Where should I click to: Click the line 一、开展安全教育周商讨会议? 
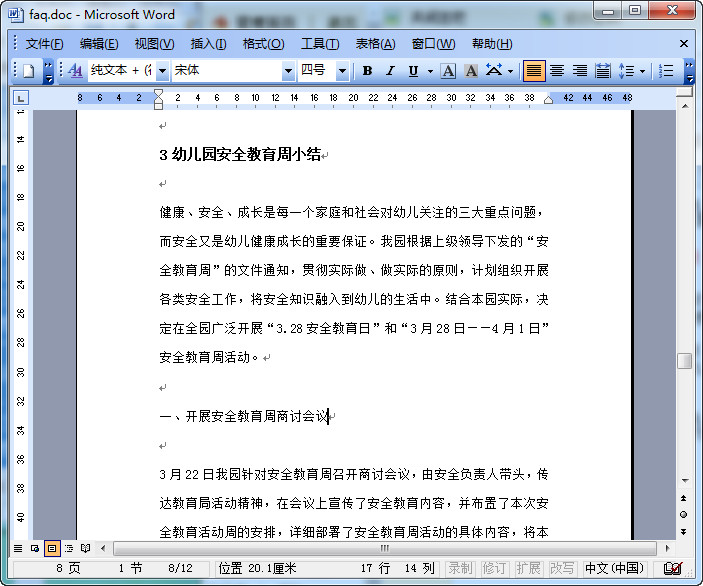coord(244,417)
